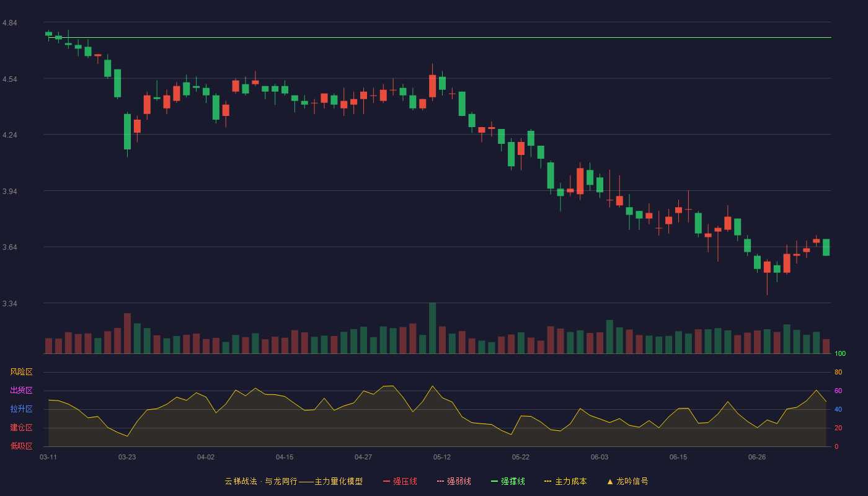The height and width of the screenshot is (496, 868).
Task: Click the title text 云梯战法 · 与龙同行
Action: [261, 481]
